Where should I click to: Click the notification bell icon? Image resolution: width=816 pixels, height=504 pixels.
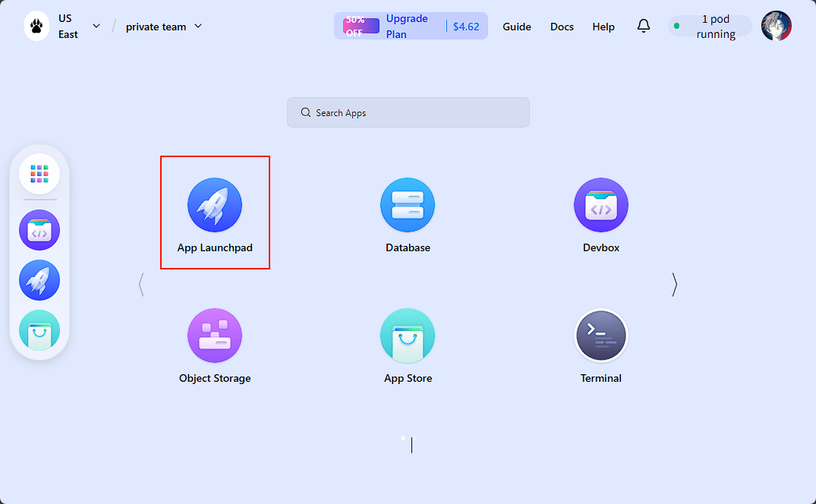(644, 27)
